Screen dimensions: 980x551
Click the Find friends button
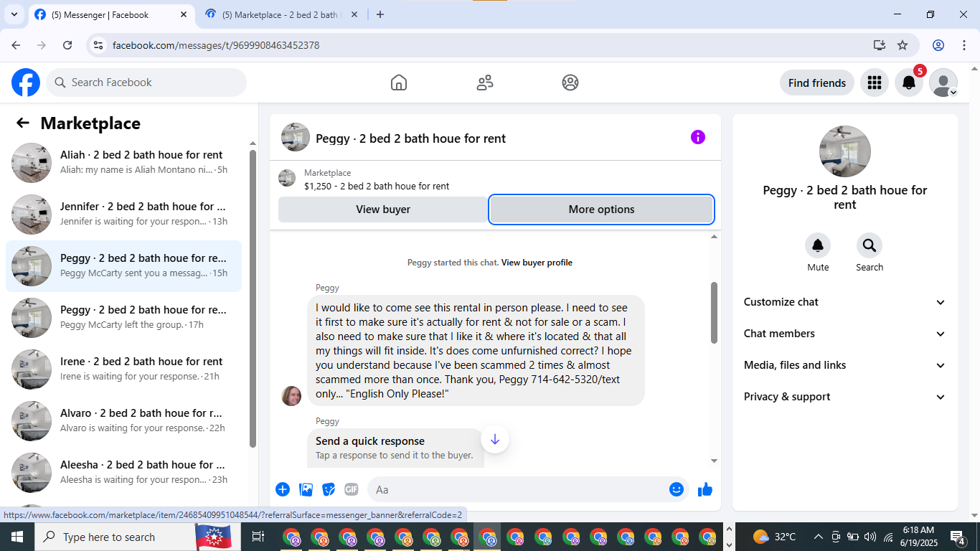(817, 83)
